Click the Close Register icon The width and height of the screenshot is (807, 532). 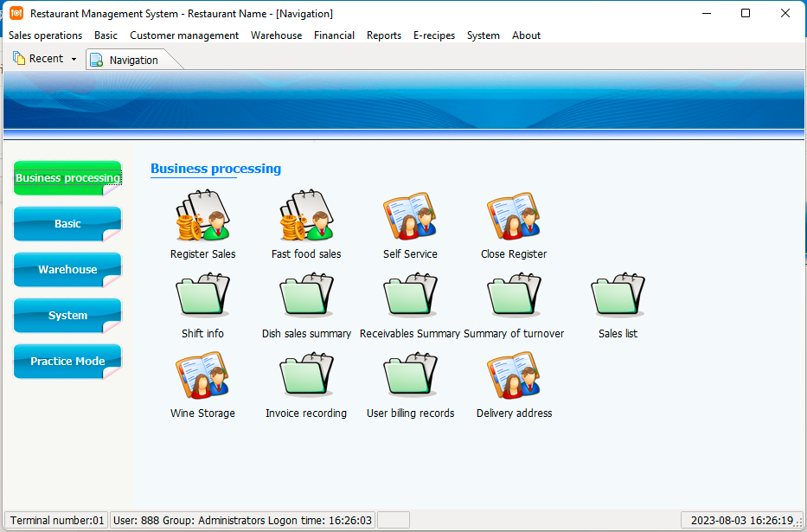coord(514,215)
